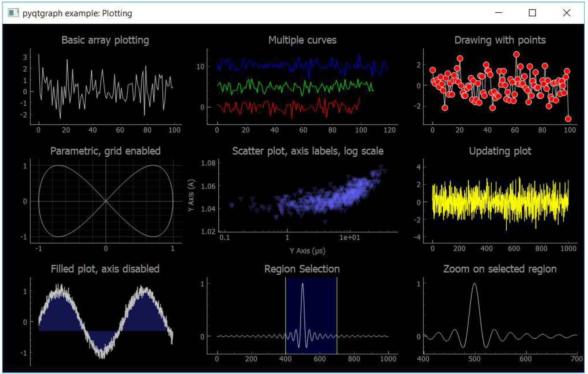Click the tall peak in the zoomed region plot
Viewport: 588px width, 374px height.
pyautogui.click(x=474, y=284)
